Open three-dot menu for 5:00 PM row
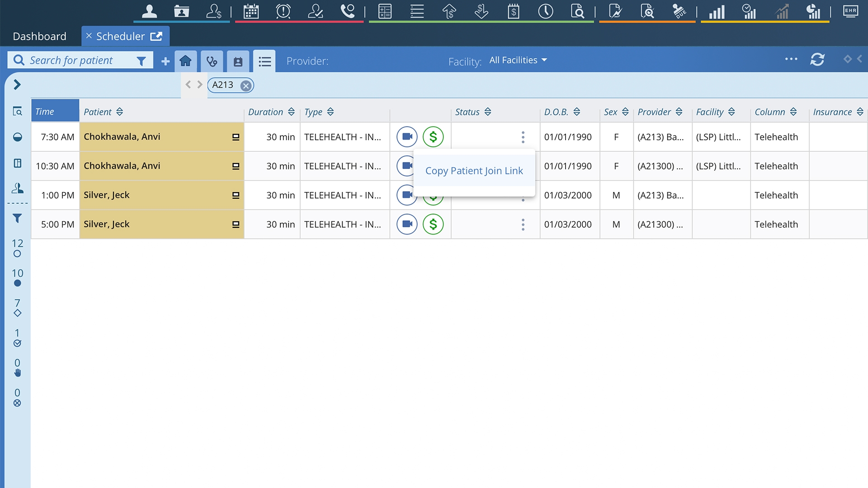 [523, 225]
